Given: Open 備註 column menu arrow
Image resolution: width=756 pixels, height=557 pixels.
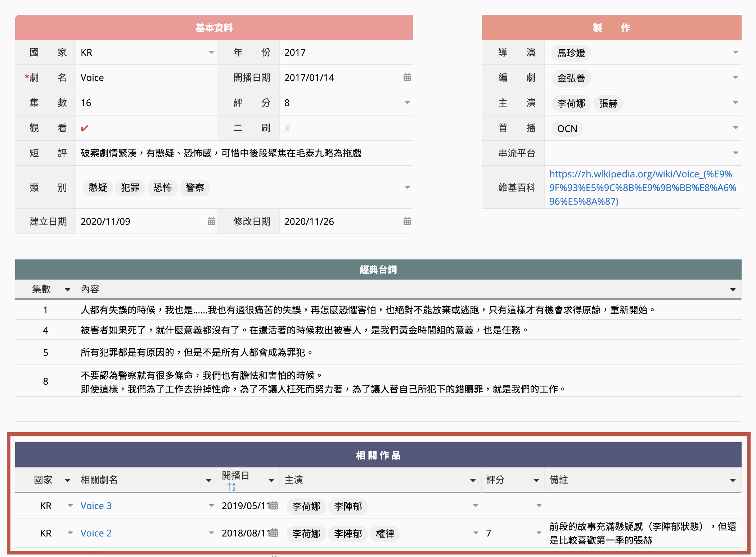Looking at the screenshot, I should point(733,480).
